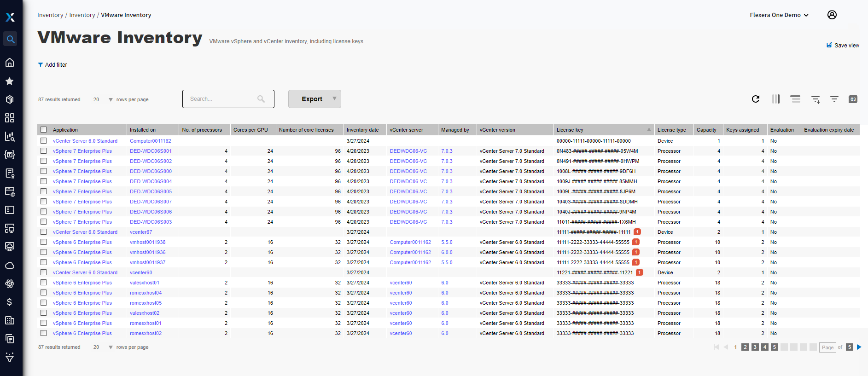
Task: Sort by License key column header
Action: tap(604, 130)
